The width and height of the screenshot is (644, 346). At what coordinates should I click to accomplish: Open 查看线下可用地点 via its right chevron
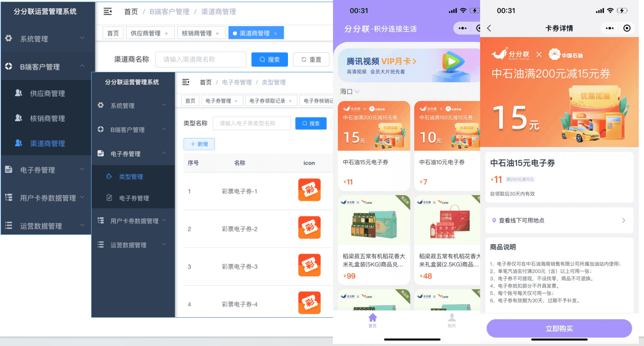point(624,221)
